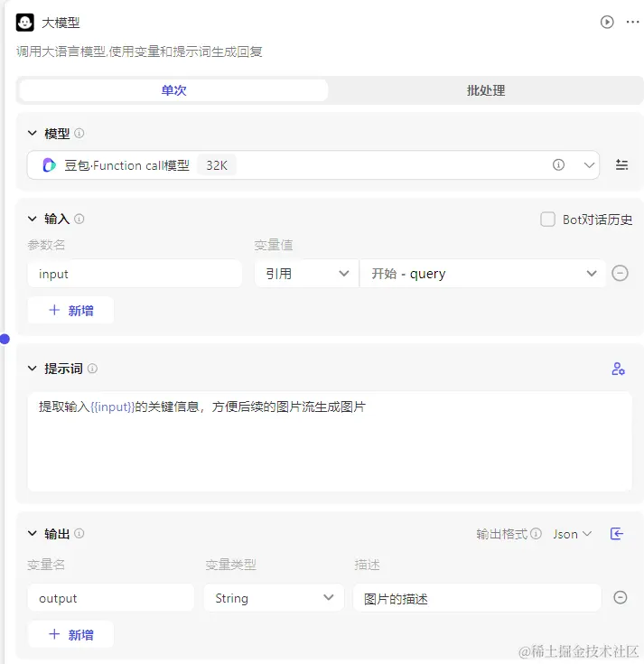Open model parameter settings sliders icon
The image size is (644, 664).
621,164
